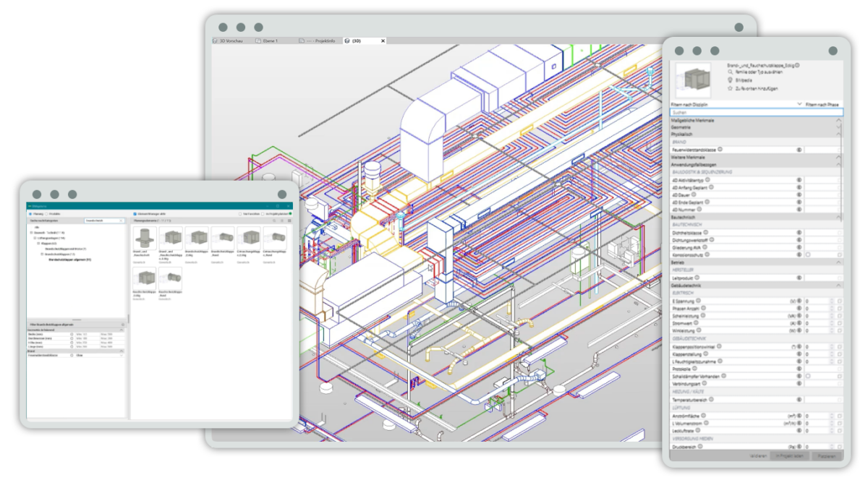Open the Filtern nach Disziplin dropdown
This screenshot has width=868, height=488.
799,104
